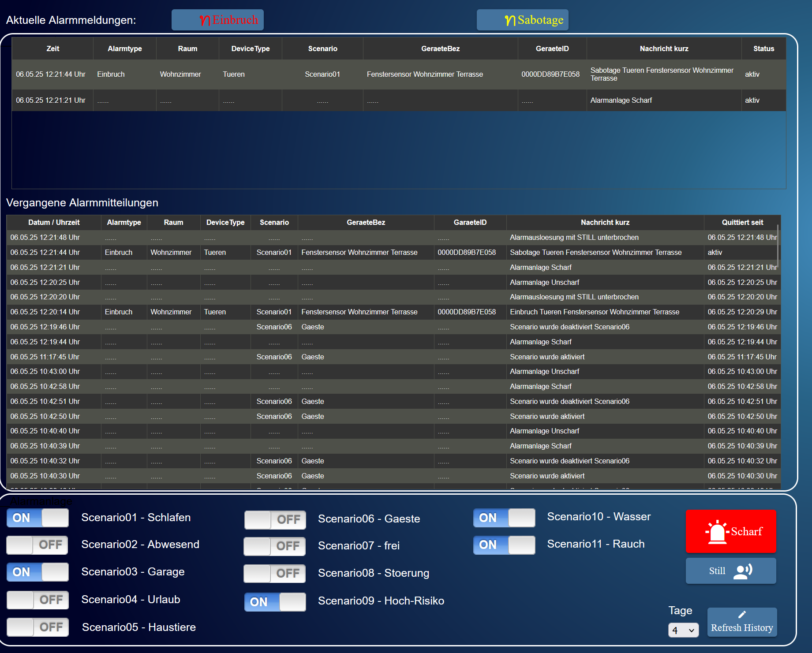The height and width of the screenshot is (653, 812).
Task: Toggle the Scenario08 - Stoerung switch
Action: point(275,573)
